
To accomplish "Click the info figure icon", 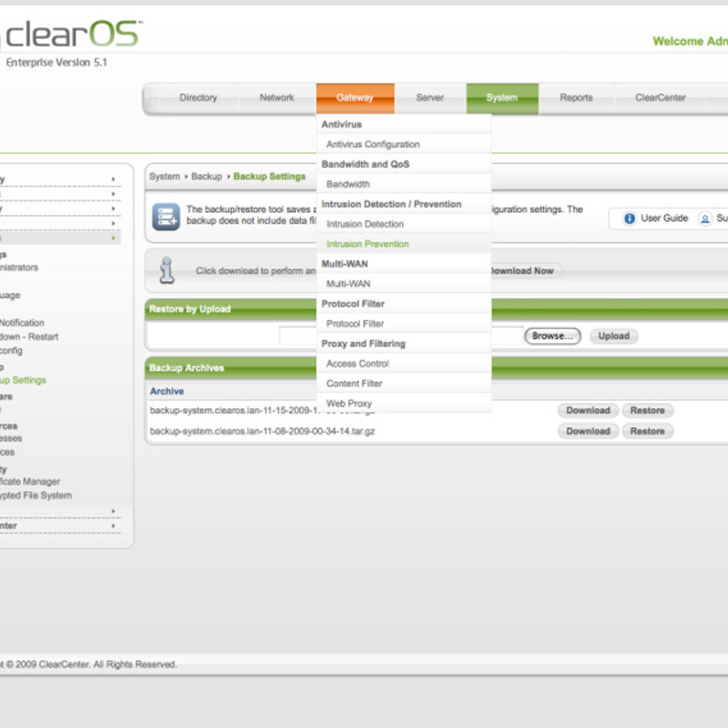I will tap(167, 270).
